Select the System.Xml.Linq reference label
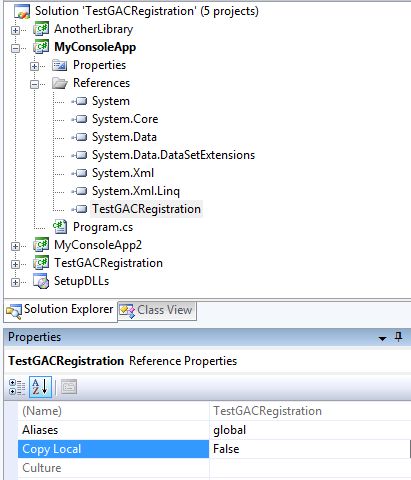The image size is (411, 480). (x=136, y=191)
